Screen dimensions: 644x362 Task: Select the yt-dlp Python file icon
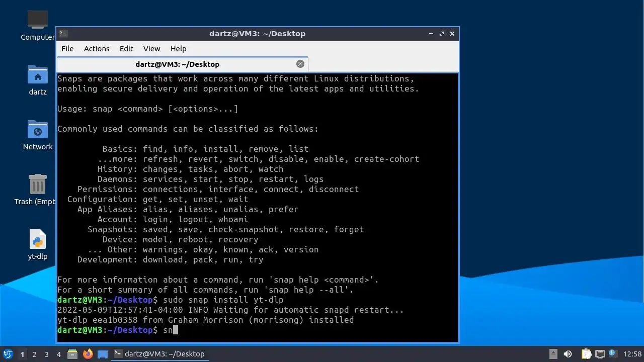[x=38, y=245]
